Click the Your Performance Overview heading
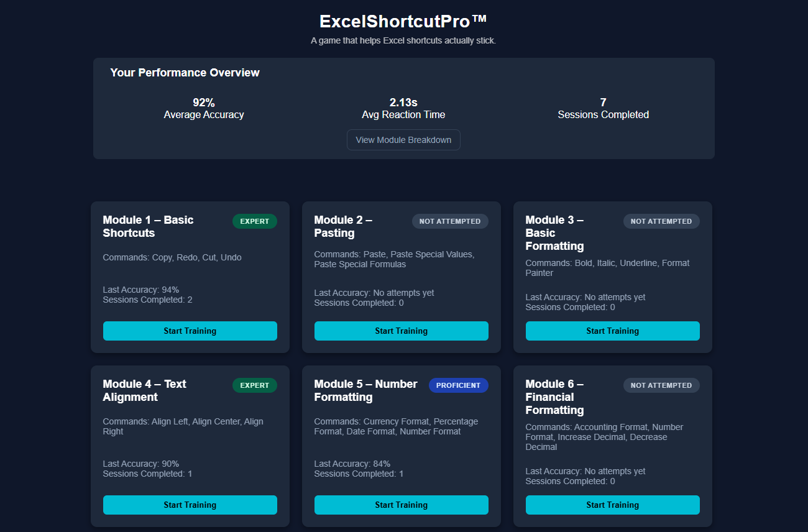The width and height of the screenshot is (808, 532). pos(185,73)
